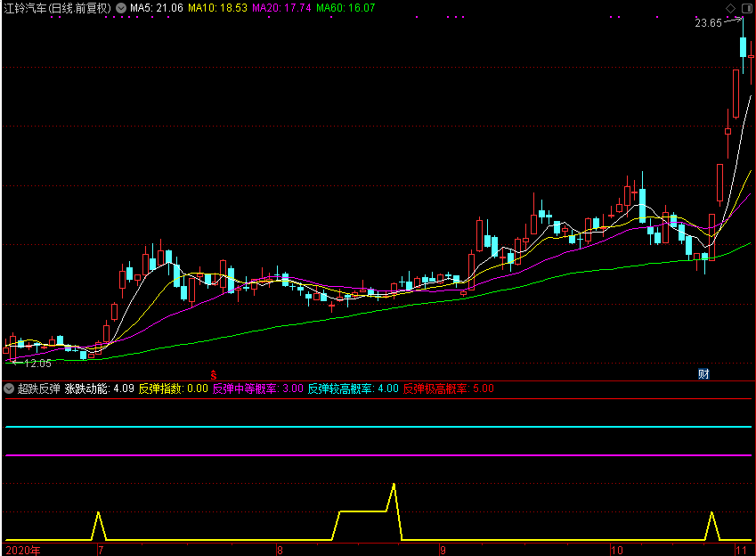Toggle the side panel layout icon
This screenshot has height=556, width=756.
pyautogui.click(x=747, y=8)
